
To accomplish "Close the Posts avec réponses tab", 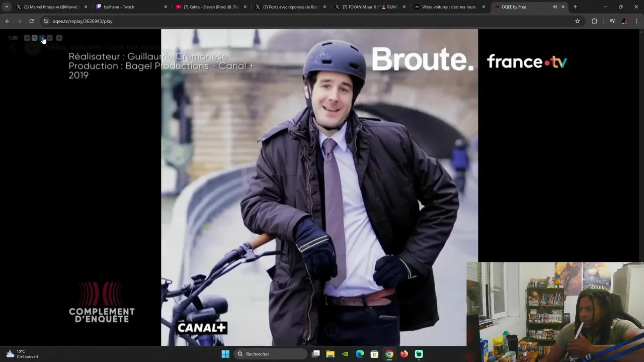I will pos(325,7).
